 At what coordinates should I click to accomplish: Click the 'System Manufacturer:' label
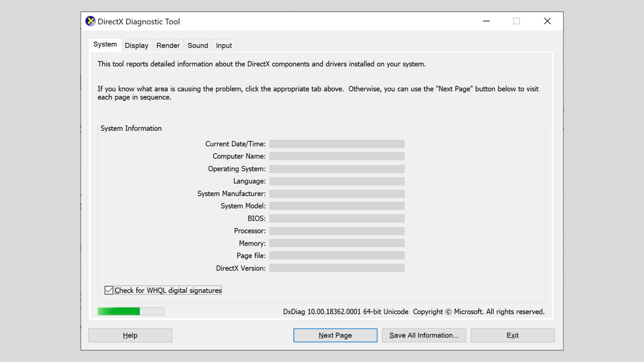point(231,194)
